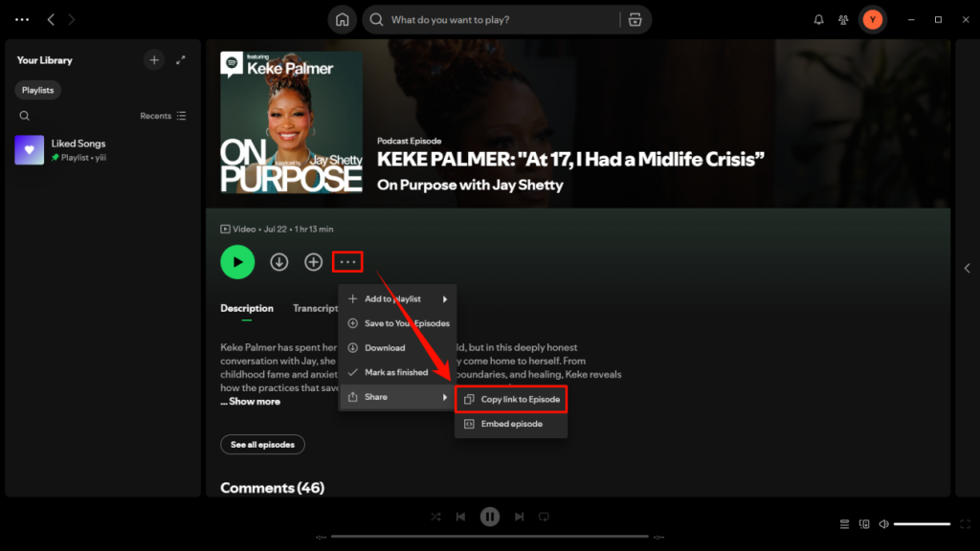Image resolution: width=980 pixels, height=551 pixels.
Task: Go back with the left arrow
Action: pos(52,19)
